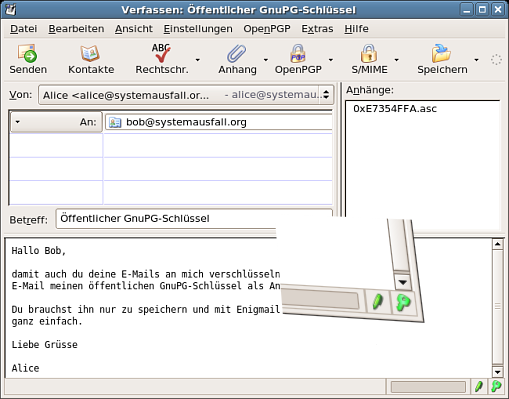Open the Von sender identity dropdown

point(186,95)
